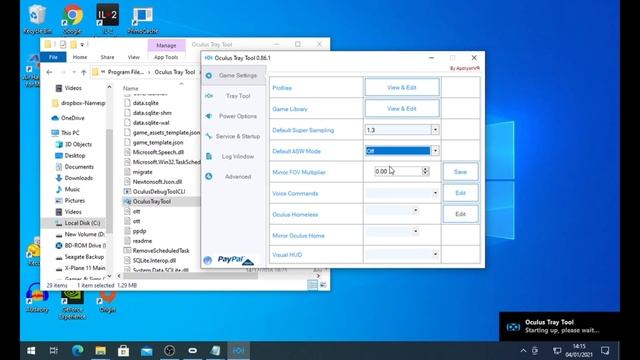Click Edit button for Oculus Homeless
Image resolution: width=640 pixels, height=360 pixels.
click(460, 214)
